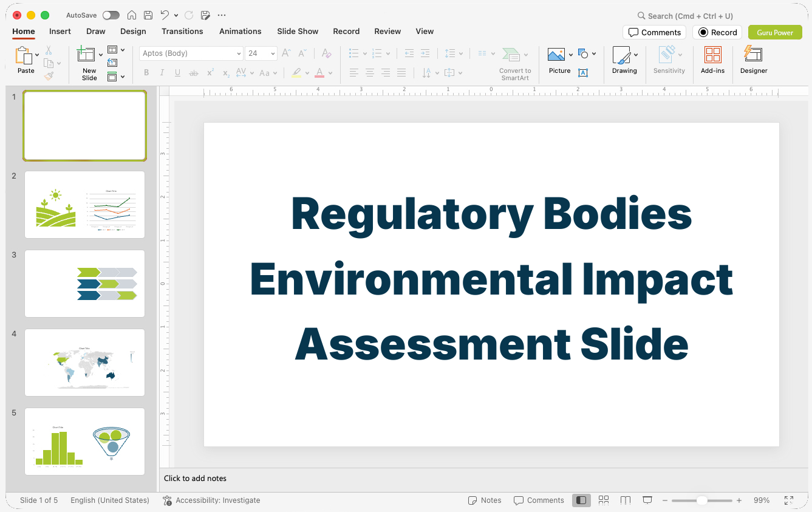Screen dimensions: 812x512
Task: Toggle Justify paragraph alignment
Action: tap(401, 73)
